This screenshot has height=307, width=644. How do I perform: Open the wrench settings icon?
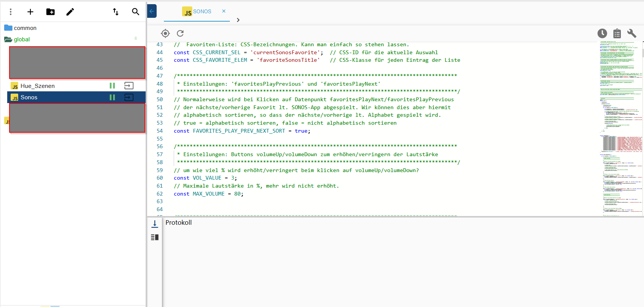631,33
